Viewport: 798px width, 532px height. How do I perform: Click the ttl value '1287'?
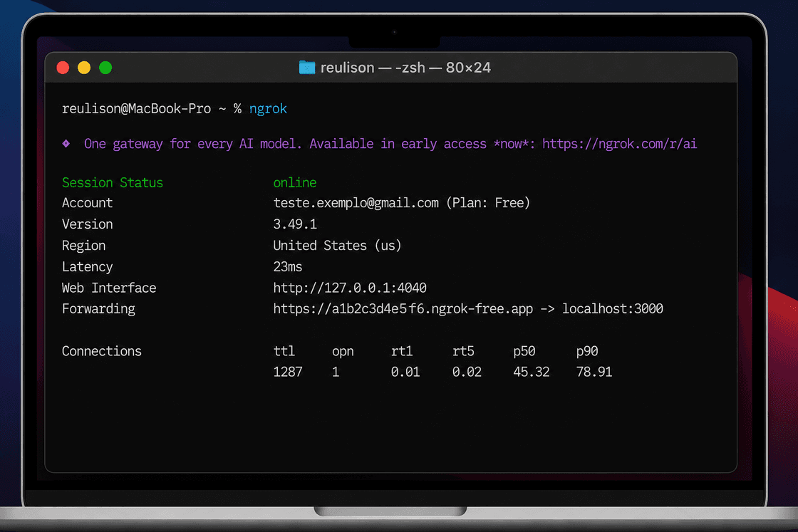[288, 372]
